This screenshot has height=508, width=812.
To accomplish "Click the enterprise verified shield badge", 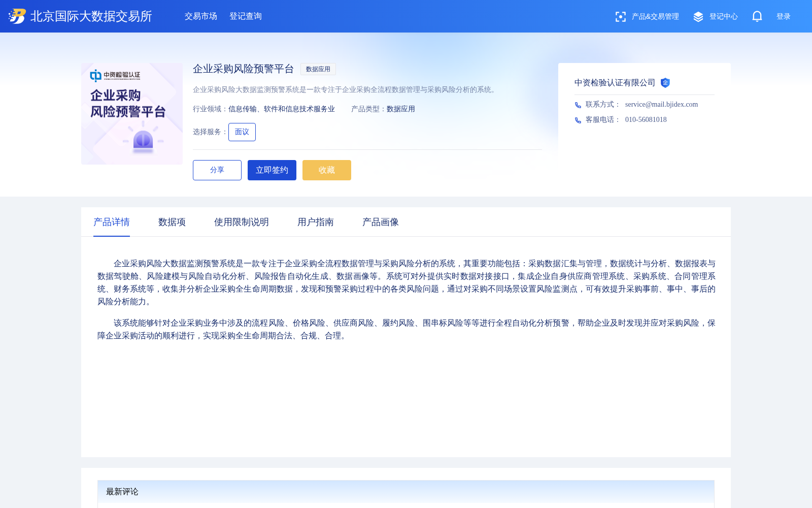I will 665,83.
